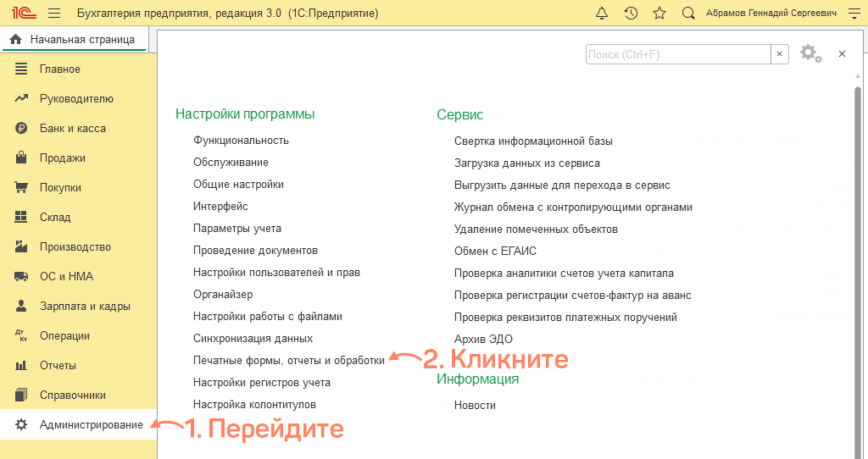Open Настройки пользователей и прав
The image size is (868, 459).
pos(276,272)
